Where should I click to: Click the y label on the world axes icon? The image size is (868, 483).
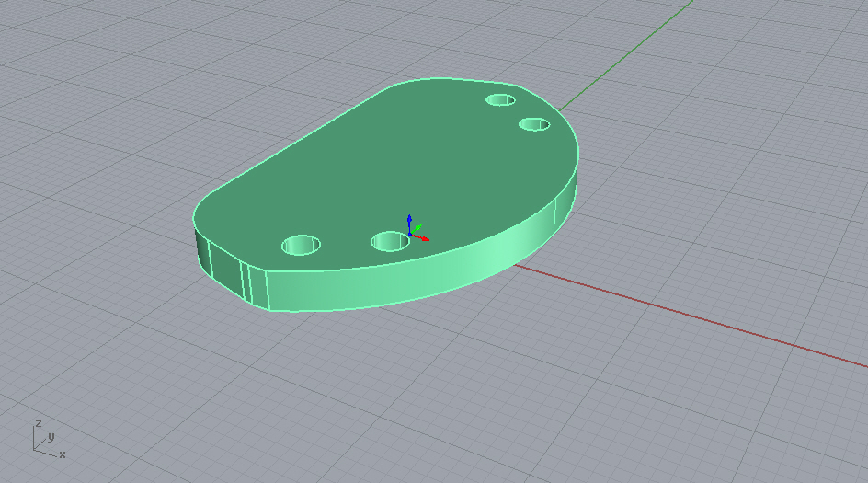pos(51,436)
